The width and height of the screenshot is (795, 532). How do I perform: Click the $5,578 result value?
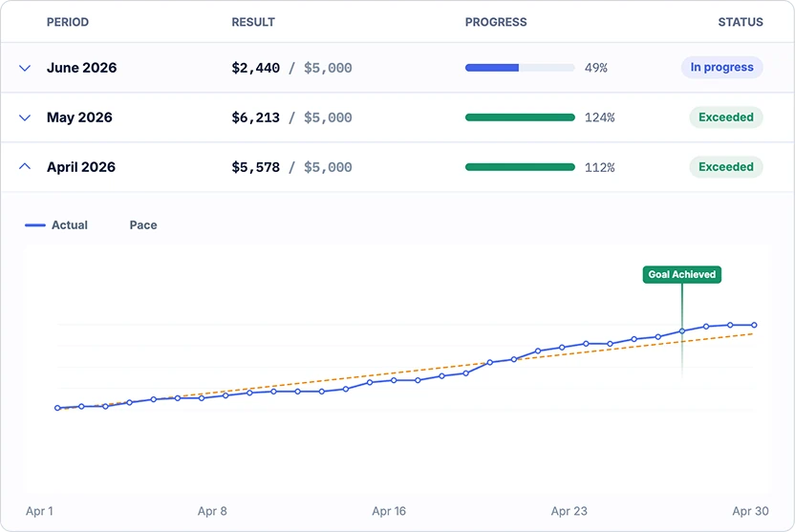tap(255, 167)
